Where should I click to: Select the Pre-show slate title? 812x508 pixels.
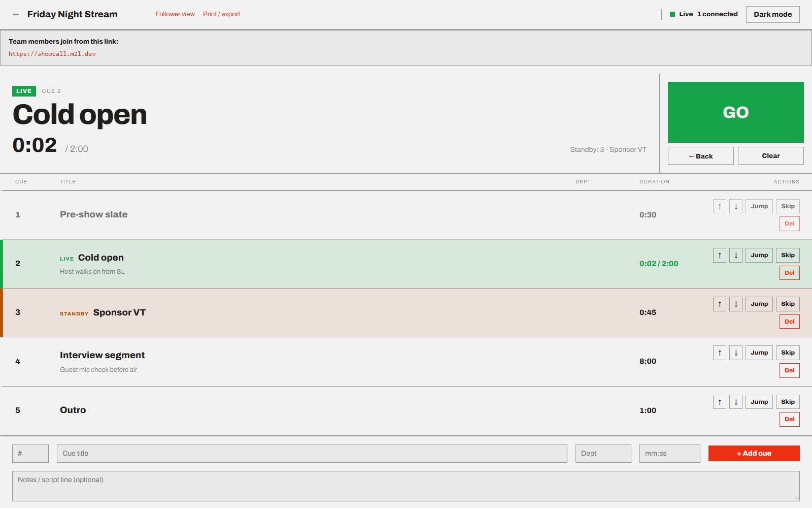pos(94,214)
